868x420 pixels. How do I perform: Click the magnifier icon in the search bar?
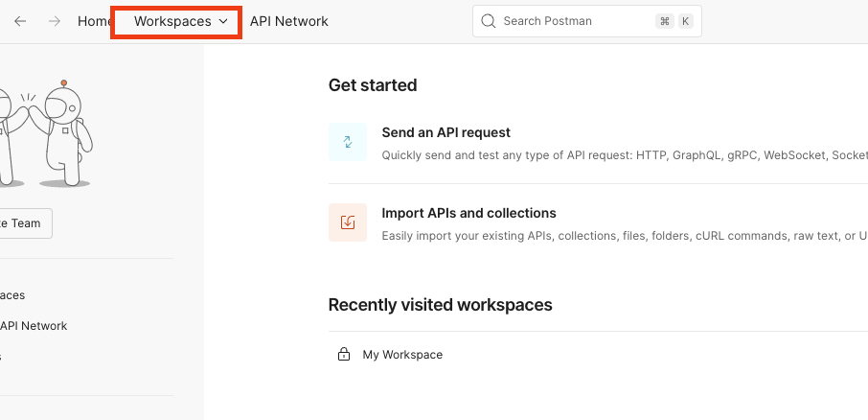coord(489,21)
